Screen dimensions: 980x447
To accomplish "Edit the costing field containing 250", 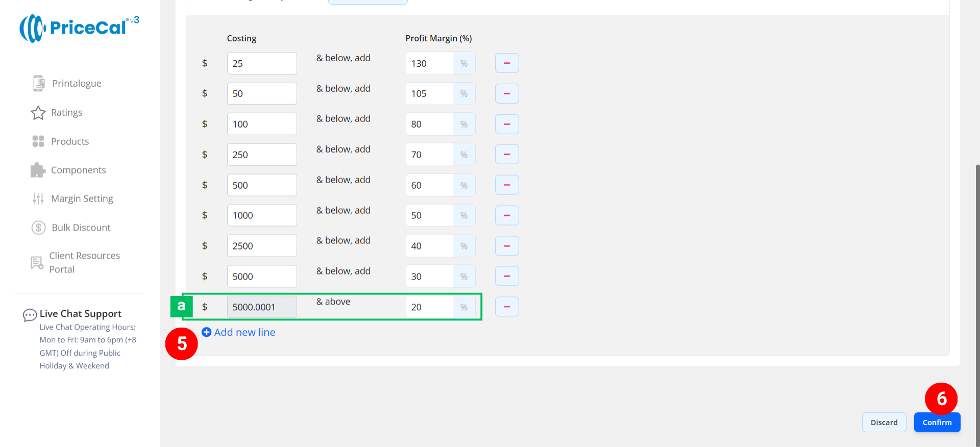I will click(261, 155).
